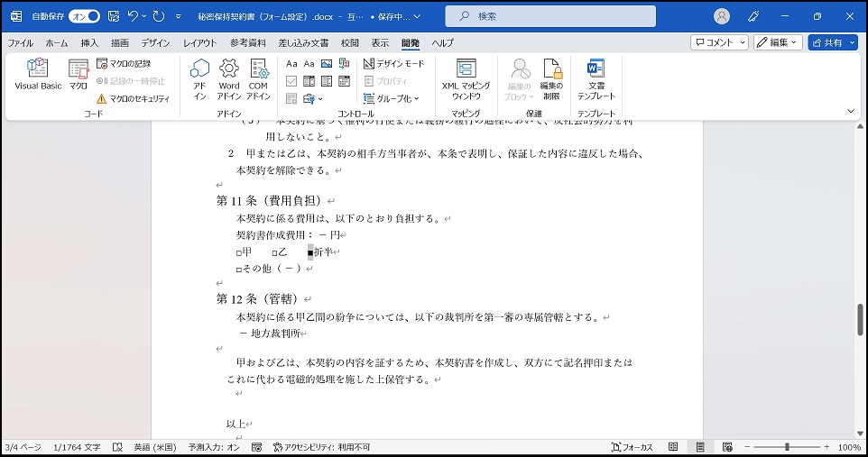868x457 pixels.
Task: Insert plain text content control
Action: pyautogui.click(x=309, y=64)
